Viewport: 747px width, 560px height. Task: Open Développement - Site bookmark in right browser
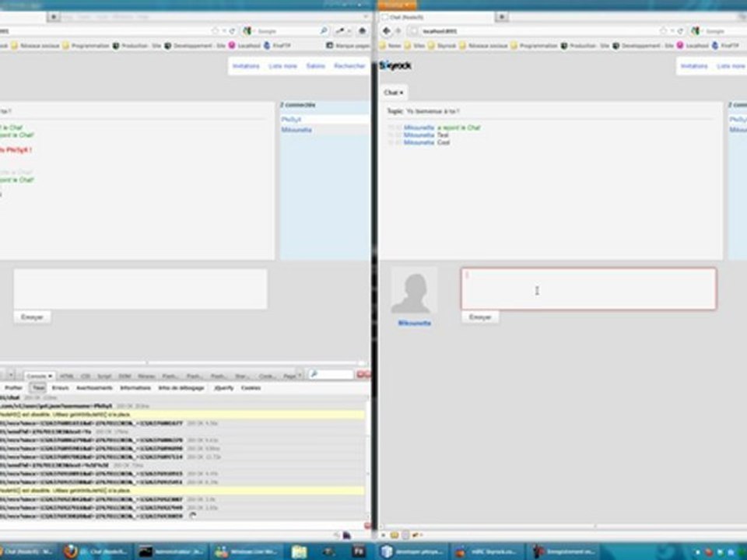click(x=643, y=46)
